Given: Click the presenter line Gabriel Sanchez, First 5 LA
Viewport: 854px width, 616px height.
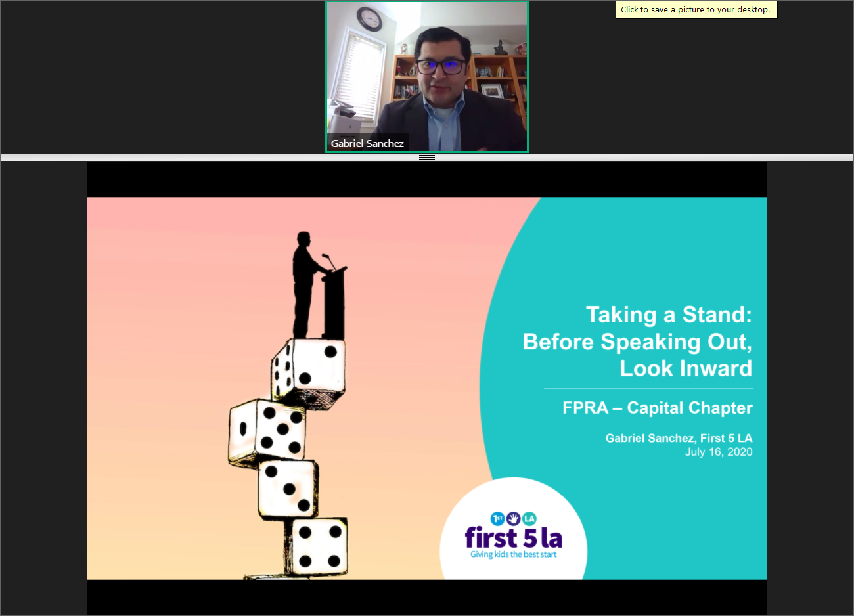Looking at the screenshot, I should pos(679,438).
